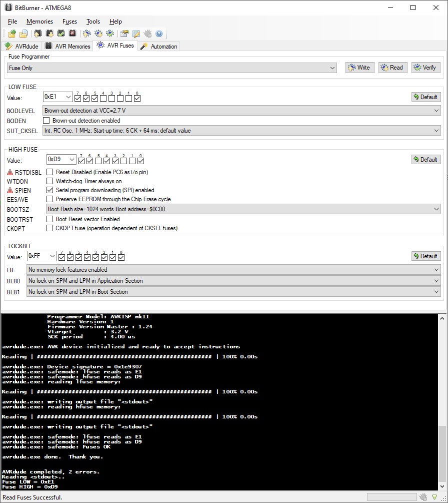
Task: Open the Memories menu
Action: coord(39,22)
